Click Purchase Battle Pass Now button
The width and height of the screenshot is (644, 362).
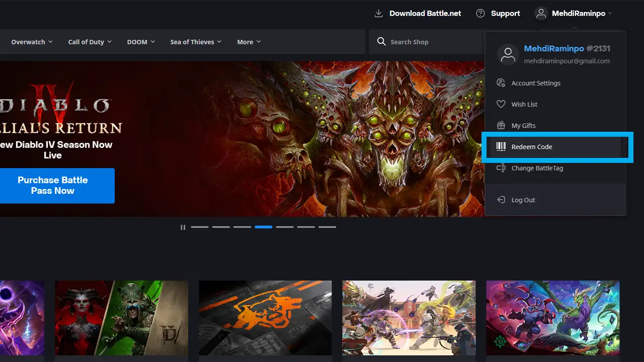53,186
